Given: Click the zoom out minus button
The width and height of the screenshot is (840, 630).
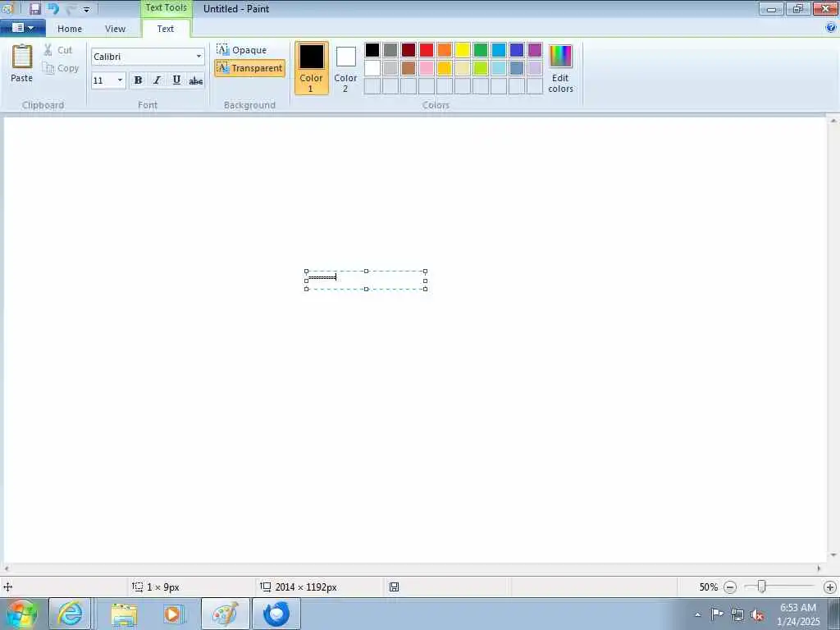Looking at the screenshot, I should coord(729,587).
